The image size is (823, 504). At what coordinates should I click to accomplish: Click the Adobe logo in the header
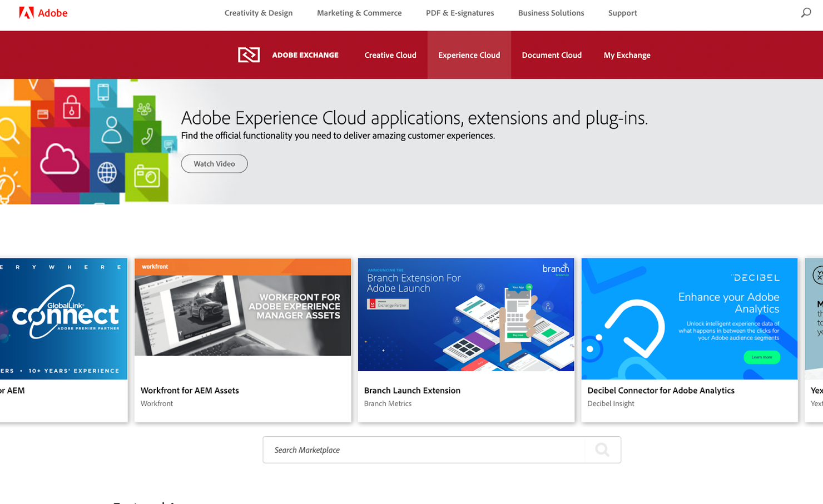pos(43,12)
